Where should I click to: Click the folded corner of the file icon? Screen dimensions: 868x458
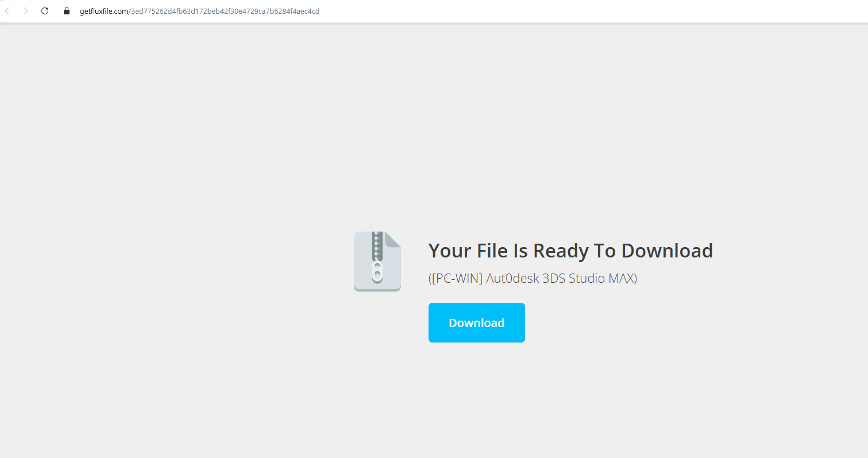[x=393, y=239]
